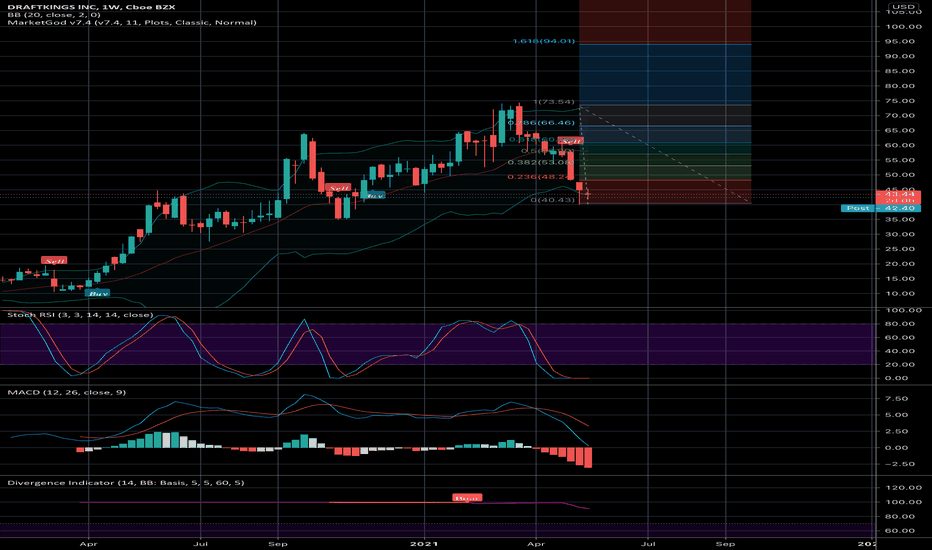The image size is (932, 550).
Task: Select the MarketGod v7.4 indicator legend
Action: [x=132, y=23]
